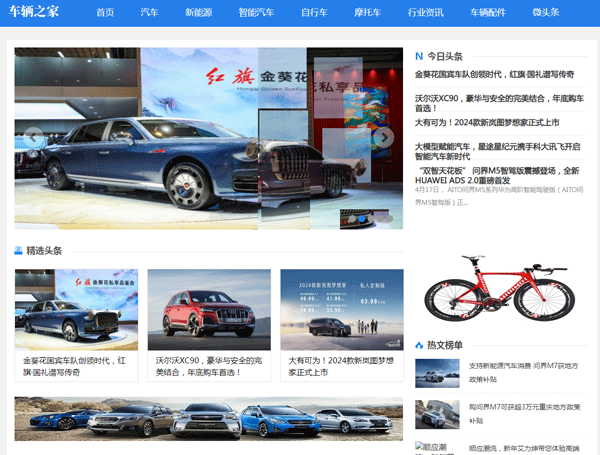Open the wide banner showing five cars
The width and height of the screenshot is (600, 455).
(x=209, y=419)
